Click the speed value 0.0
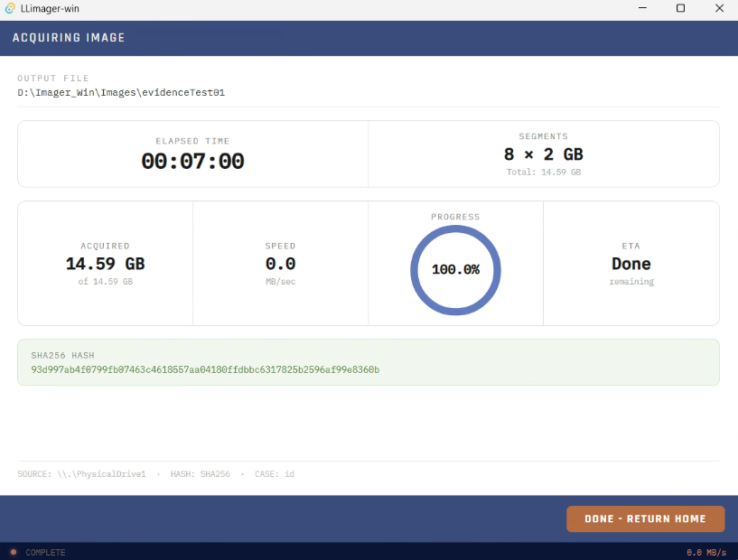Image resolution: width=738 pixels, height=560 pixels. [x=281, y=264]
